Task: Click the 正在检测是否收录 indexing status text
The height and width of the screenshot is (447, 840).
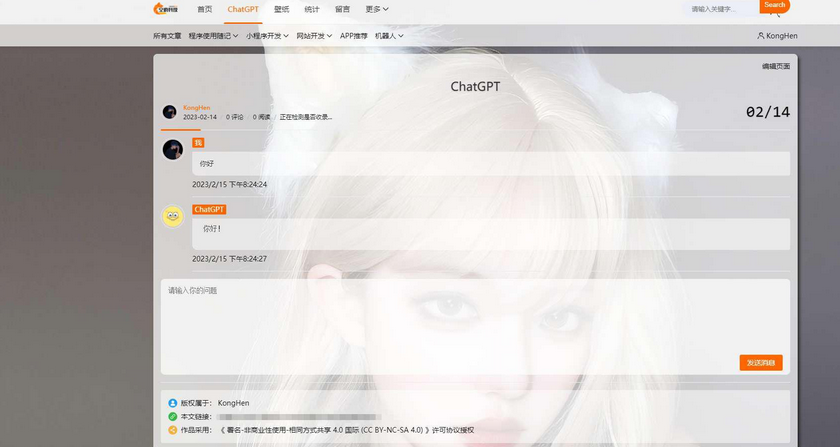Action: click(x=306, y=117)
